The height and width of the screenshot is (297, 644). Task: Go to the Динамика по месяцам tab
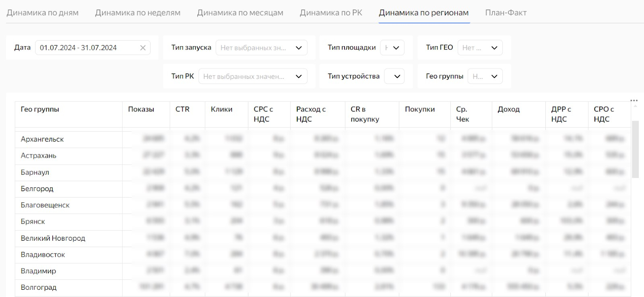[240, 13]
